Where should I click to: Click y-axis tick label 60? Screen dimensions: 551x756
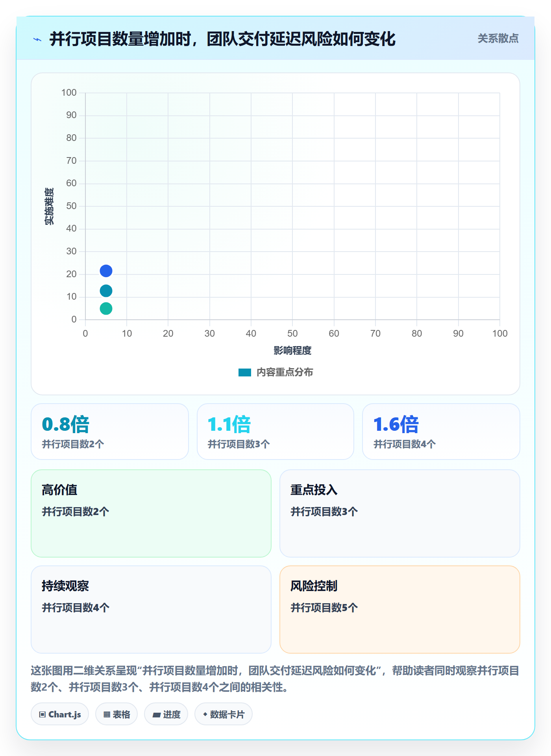click(x=71, y=183)
